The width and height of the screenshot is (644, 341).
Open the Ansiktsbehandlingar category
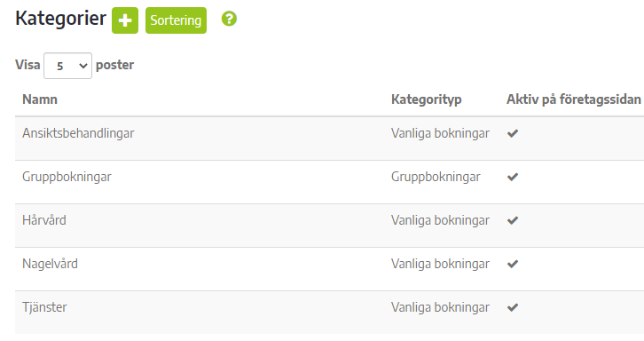[x=78, y=133]
